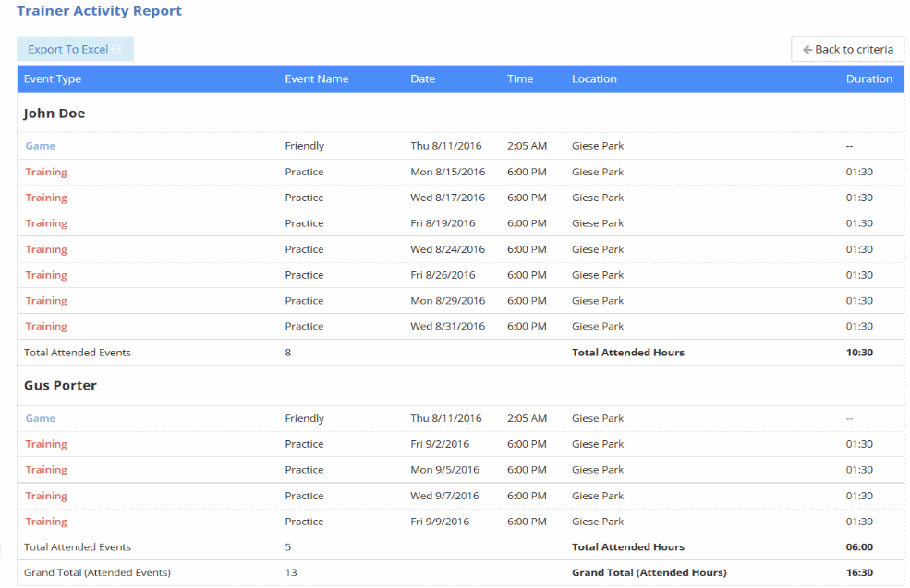Click the Trainer Activity Report title
This screenshot has height=588, width=910.
click(99, 11)
